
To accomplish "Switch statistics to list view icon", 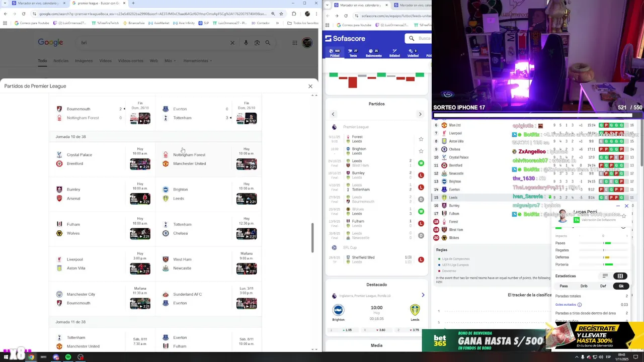I will pyautogui.click(x=605, y=276).
